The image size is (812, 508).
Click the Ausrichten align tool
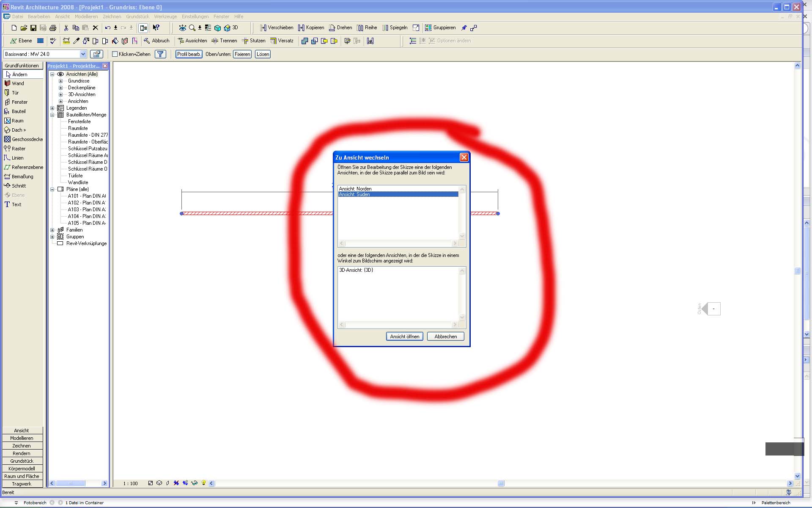(192, 41)
